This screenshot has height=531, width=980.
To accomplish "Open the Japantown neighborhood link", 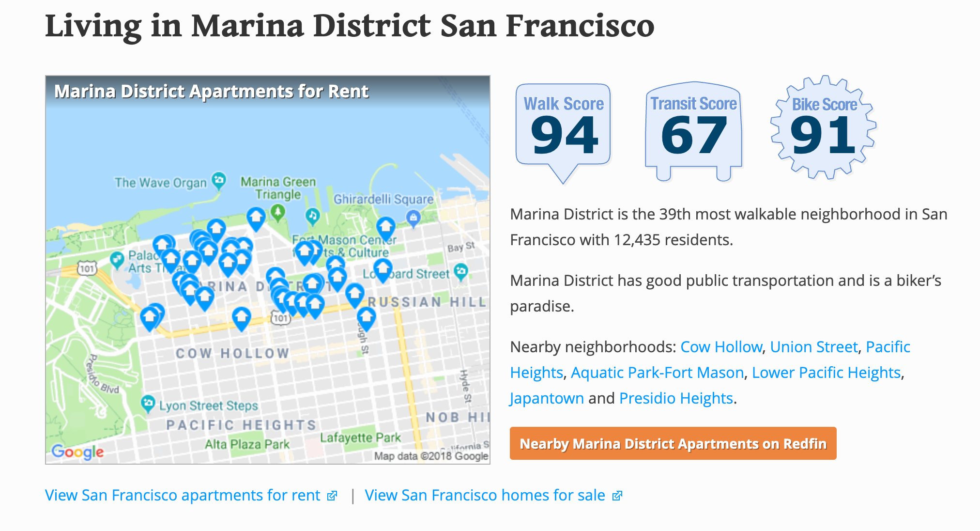I will point(547,398).
